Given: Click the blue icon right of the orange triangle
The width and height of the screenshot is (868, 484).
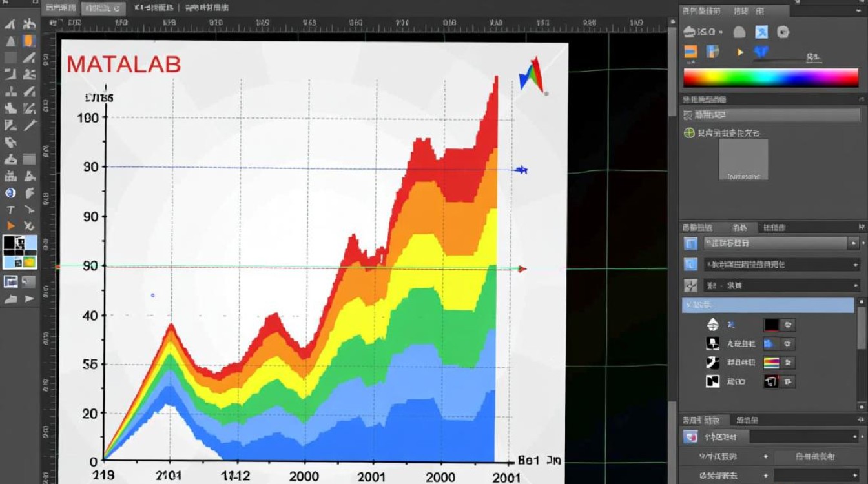Looking at the screenshot, I should (x=762, y=52).
